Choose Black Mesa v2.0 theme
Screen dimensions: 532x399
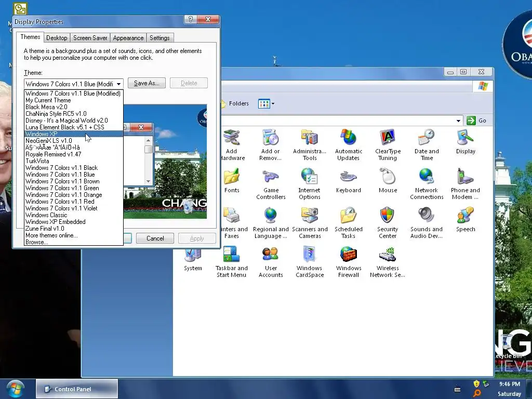click(74, 107)
